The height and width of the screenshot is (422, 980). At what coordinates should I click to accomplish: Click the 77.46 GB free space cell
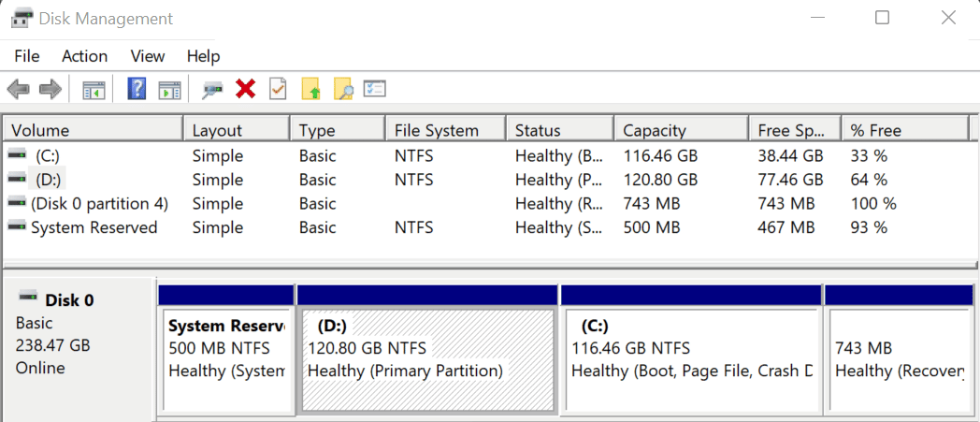[x=790, y=180]
